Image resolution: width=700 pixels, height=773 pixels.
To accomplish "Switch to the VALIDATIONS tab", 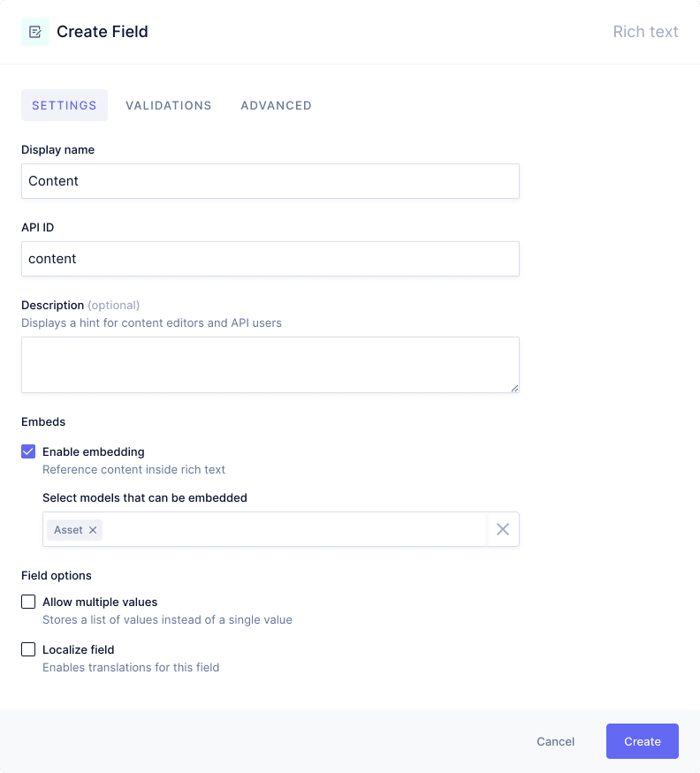I will (x=168, y=105).
